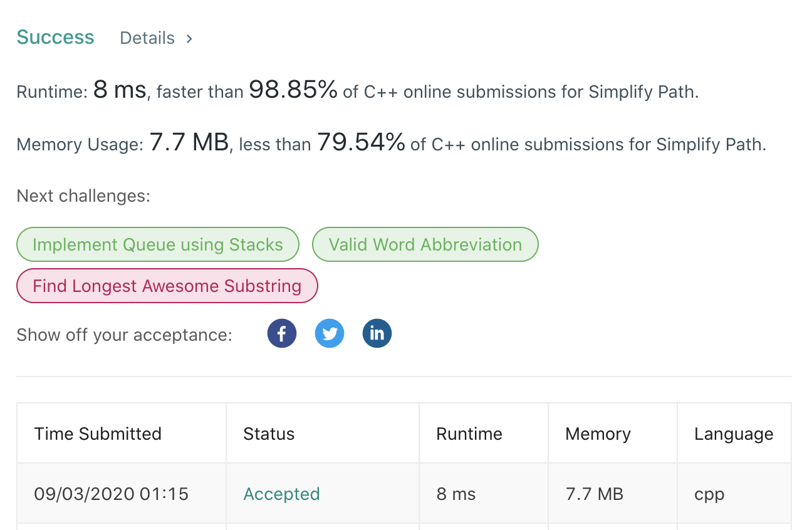The height and width of the screenshot is (530, 812).
Task: Select the 09/03/2020 01:15 submission row
Action: click(x=111, y=494)
